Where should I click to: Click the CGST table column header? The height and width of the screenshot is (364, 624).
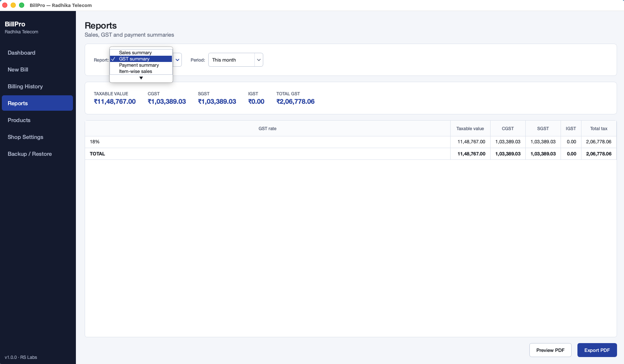pos(508,129)
